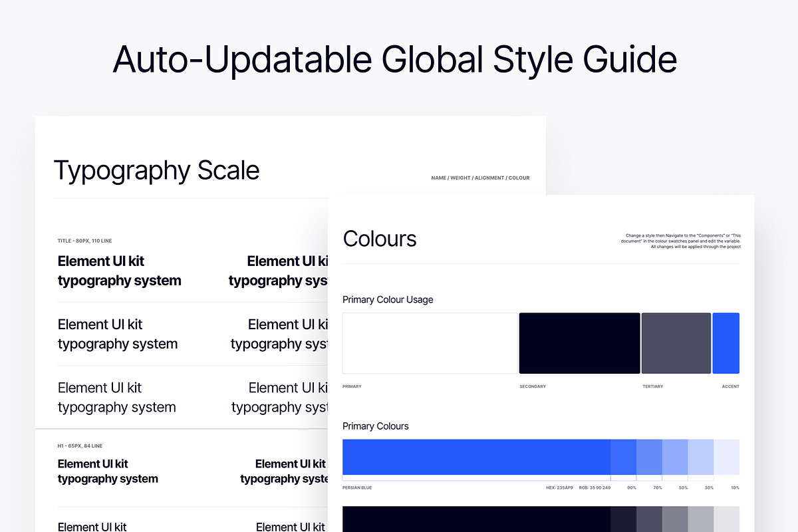
Task: Click the Typography Scale heading
Action: point(156,171)
